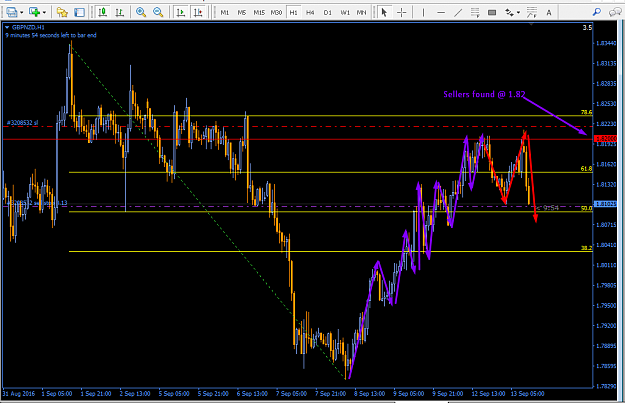Viewport: 625px width, 403px height.
Task: Select the Text label A tool
Action: point(549,12)
